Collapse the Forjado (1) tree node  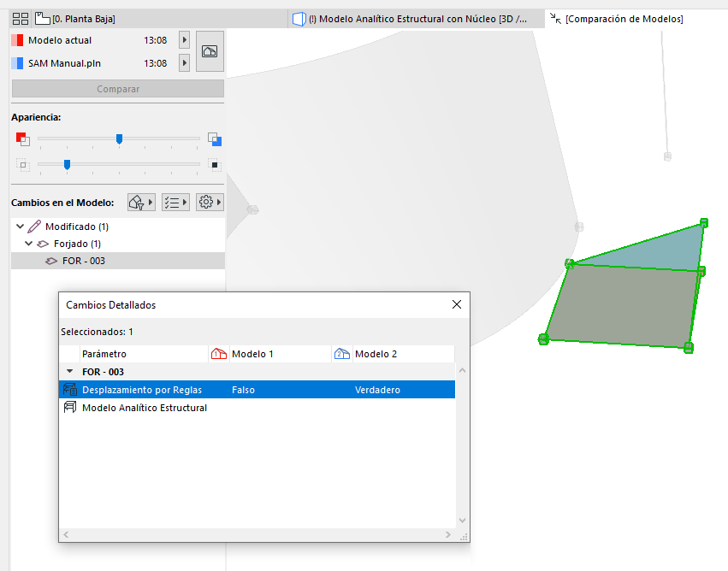[29, 244]
